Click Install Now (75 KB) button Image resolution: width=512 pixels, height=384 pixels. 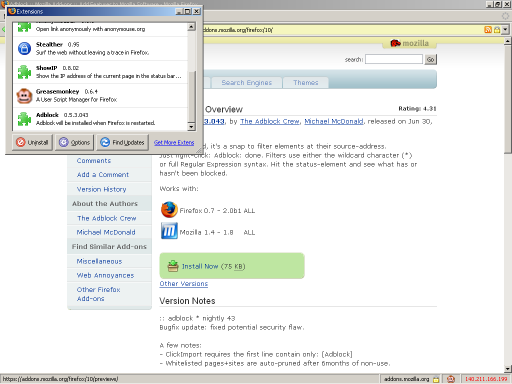232,266
